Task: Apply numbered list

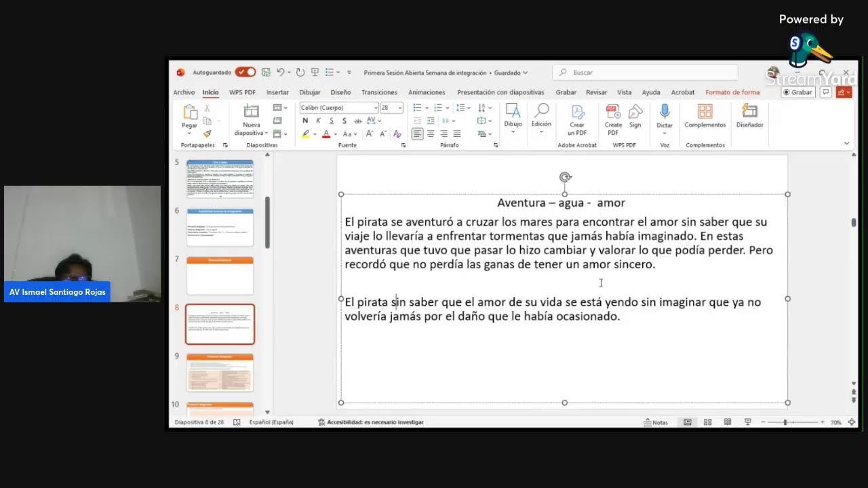Action: tap(438, 108)
